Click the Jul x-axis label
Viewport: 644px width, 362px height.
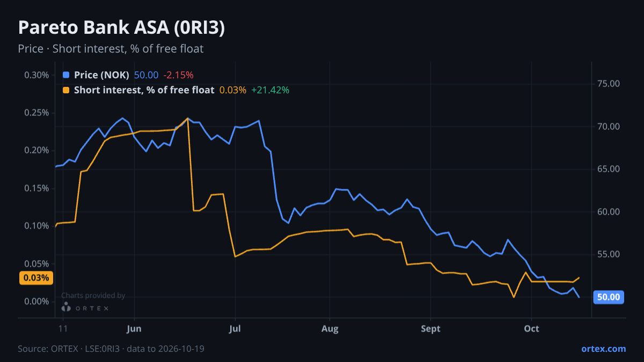click(235, 329)
